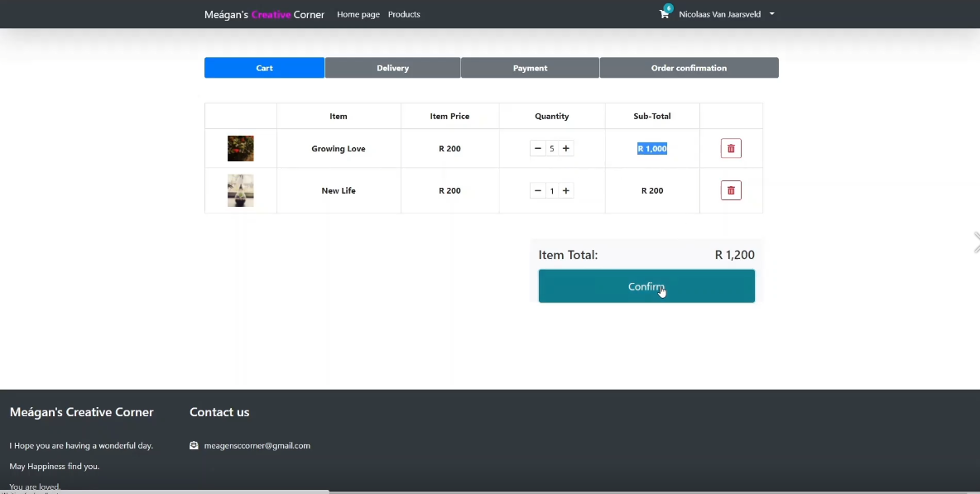The width and height of the screenshot is (980, 494).
Task: Click the Contact us footer heading
Action: 219,412
